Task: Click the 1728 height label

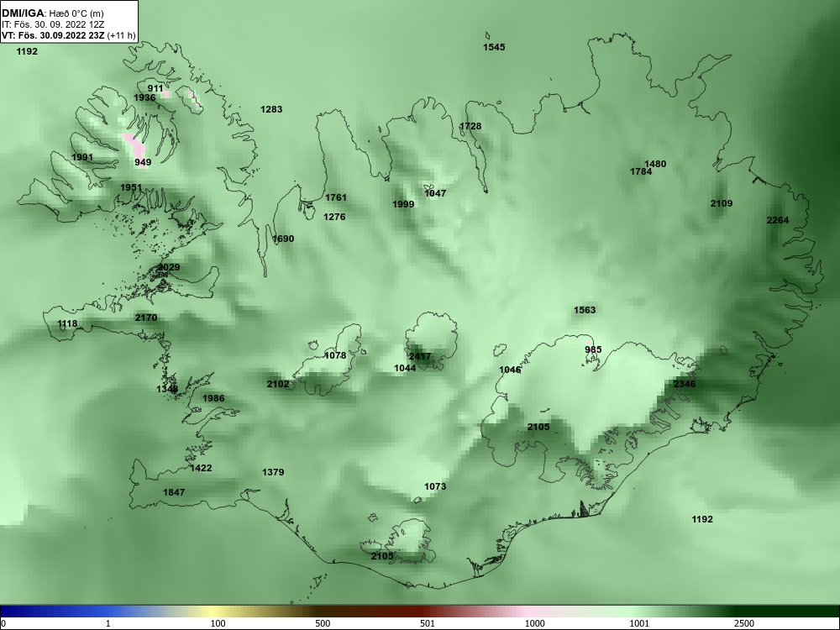Action: (x=470, y=127)
